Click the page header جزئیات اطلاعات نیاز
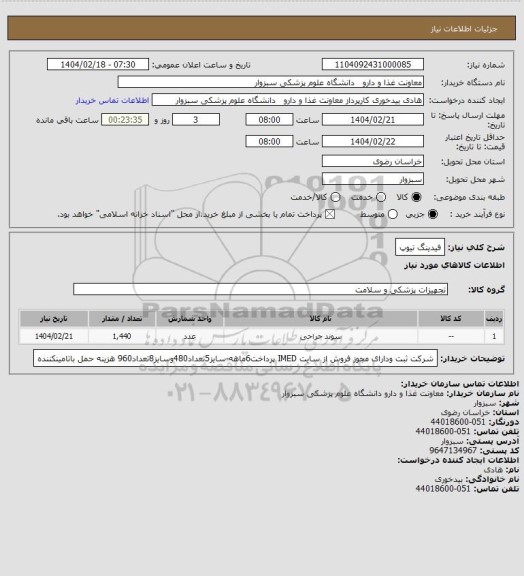Image resolution: width=524 pixels, height=576 pixels. tap(464, 29)
